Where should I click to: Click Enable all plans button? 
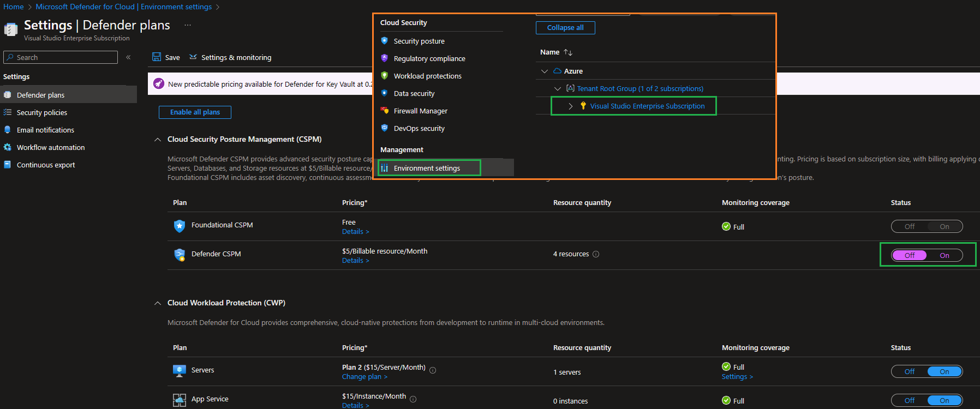click(195, 112)
